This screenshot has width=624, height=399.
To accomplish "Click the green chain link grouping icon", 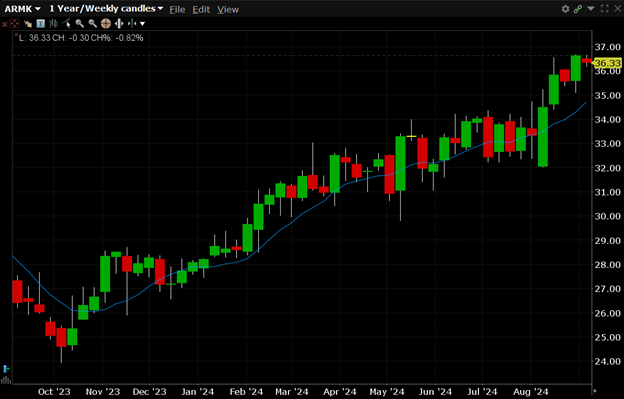I will click(578, 9).
